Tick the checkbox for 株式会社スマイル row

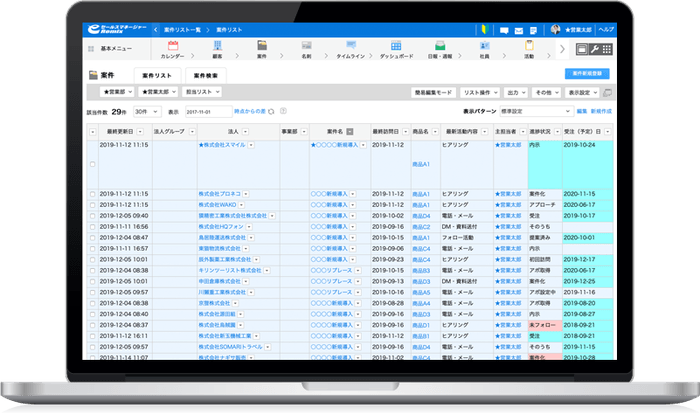pyautogui.click(x=93, y=163)
